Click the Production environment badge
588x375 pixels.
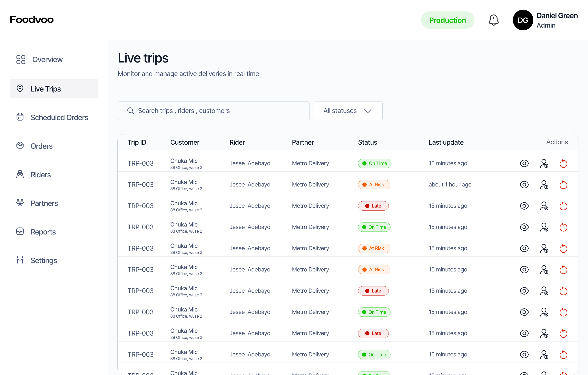tap(447, 20)
